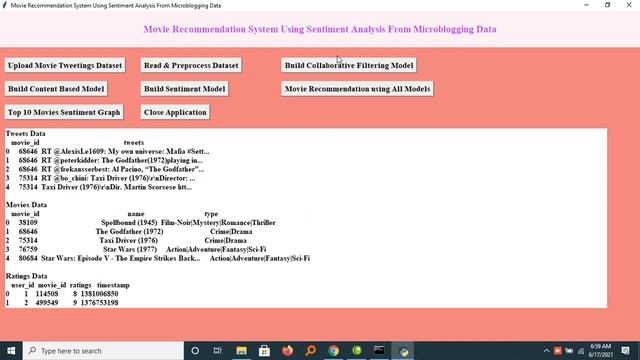Show Top 10 Movies Sentiment Graph

[x=64, y=112]
